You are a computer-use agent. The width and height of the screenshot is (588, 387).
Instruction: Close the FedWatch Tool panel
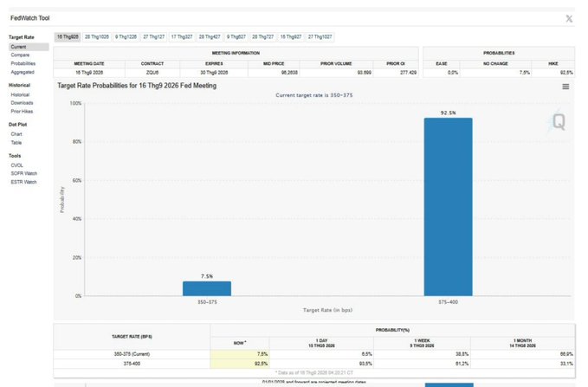[569, 19]
